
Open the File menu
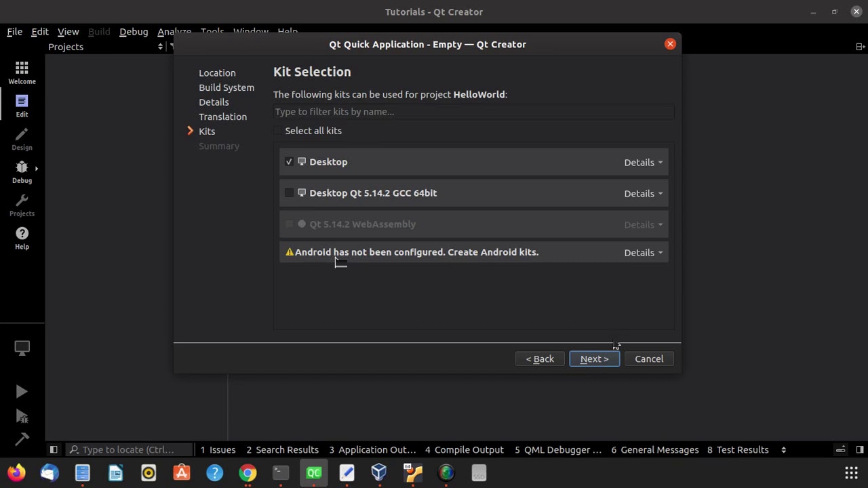point(14,32)
